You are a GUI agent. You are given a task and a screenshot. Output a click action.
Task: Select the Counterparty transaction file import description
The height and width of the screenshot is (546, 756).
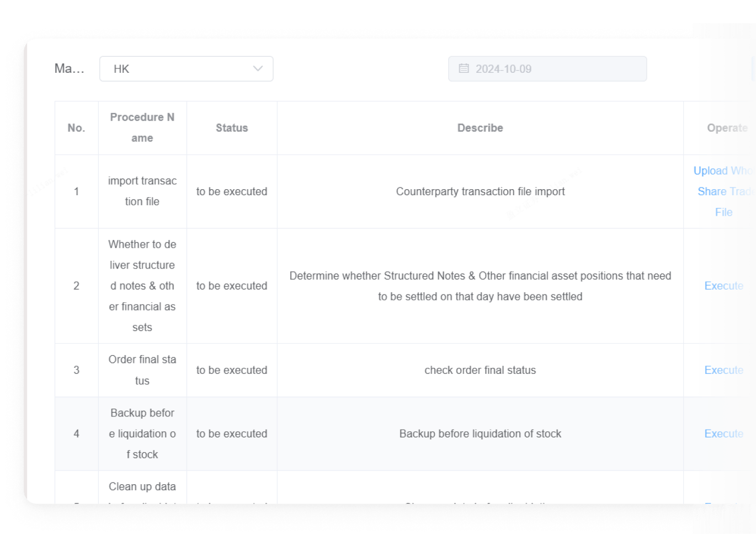pyautogui.click(x=480, y=191)
